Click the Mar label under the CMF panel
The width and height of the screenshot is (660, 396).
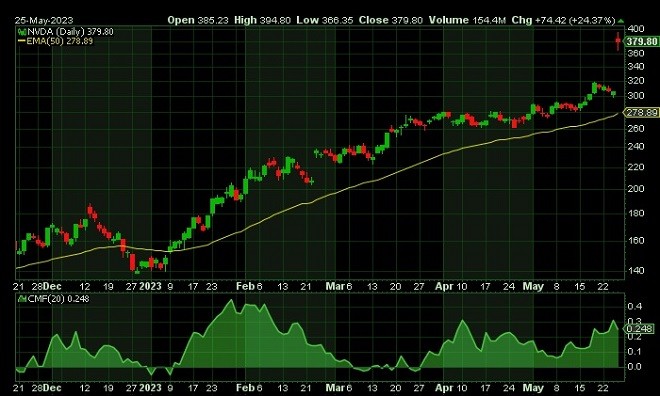335,388
